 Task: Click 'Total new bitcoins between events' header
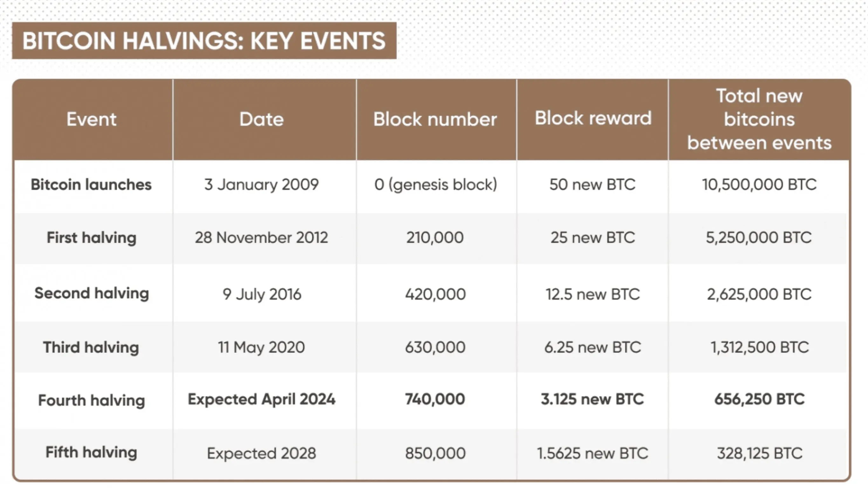(759, 119)
